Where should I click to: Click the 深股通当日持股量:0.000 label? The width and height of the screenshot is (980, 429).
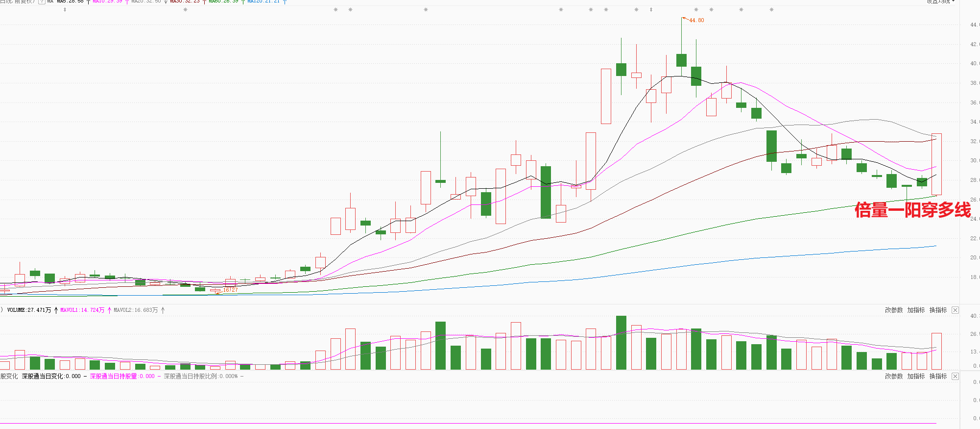[x=122, y=377]
